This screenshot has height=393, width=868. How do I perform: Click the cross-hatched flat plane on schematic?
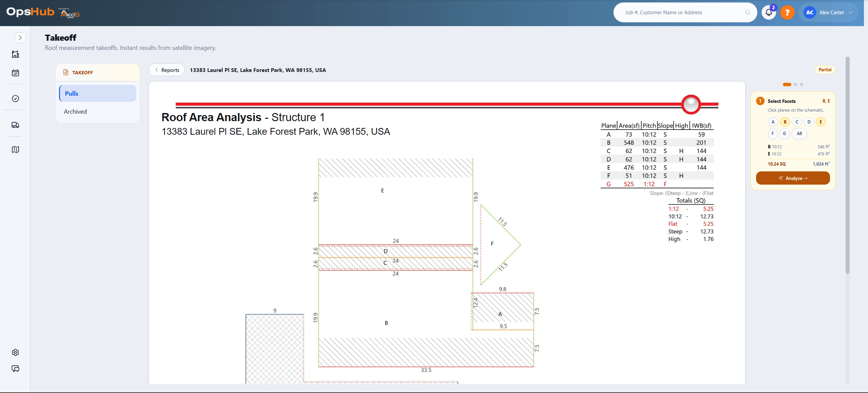click(275, 349)
